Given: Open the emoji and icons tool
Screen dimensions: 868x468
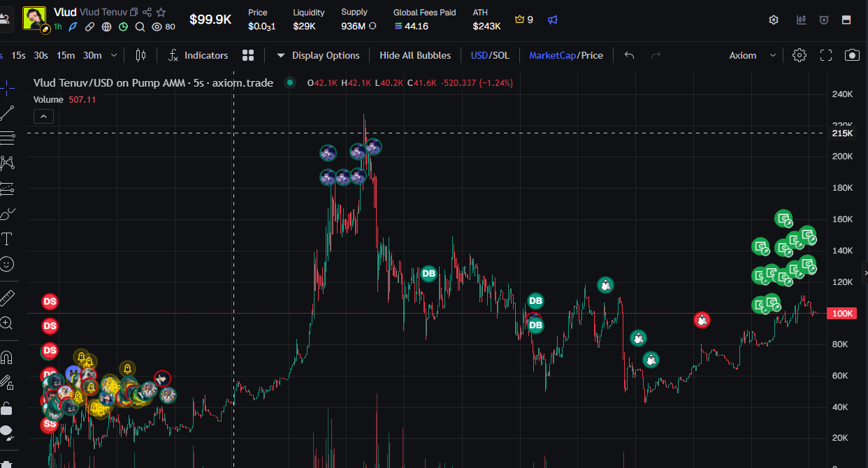Looking at the screenshot, I should pos(7,265).
